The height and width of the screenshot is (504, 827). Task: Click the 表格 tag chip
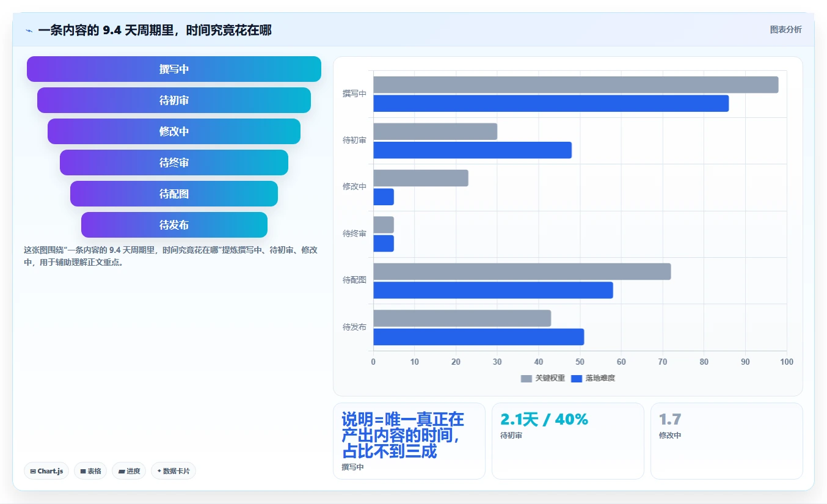click(90, 471)
